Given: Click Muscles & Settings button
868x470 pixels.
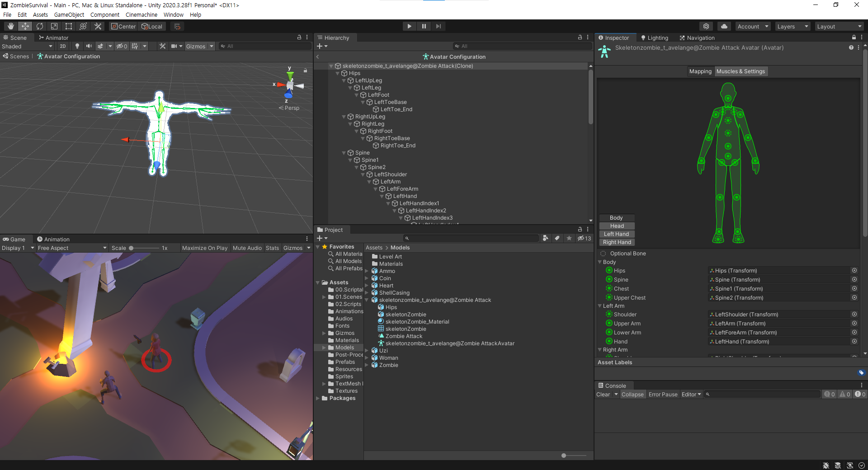Looking at the screenshot, I should [741, 71].
